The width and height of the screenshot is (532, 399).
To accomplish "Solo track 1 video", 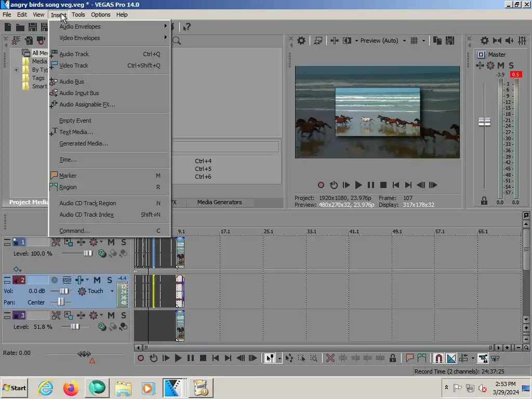I will click(124, 242).
